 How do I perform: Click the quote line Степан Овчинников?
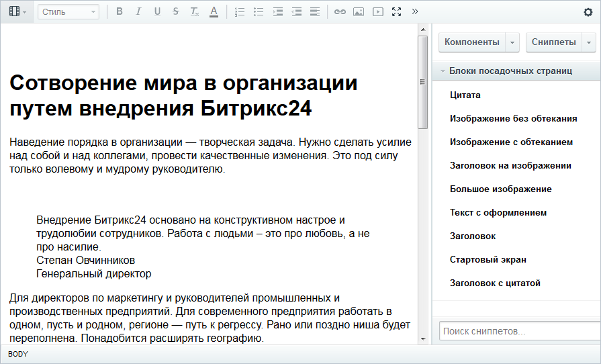85,260
